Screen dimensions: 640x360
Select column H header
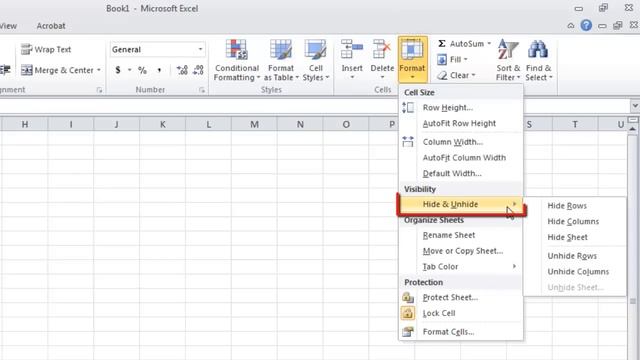pyautogui.click(x=25, y=124)
